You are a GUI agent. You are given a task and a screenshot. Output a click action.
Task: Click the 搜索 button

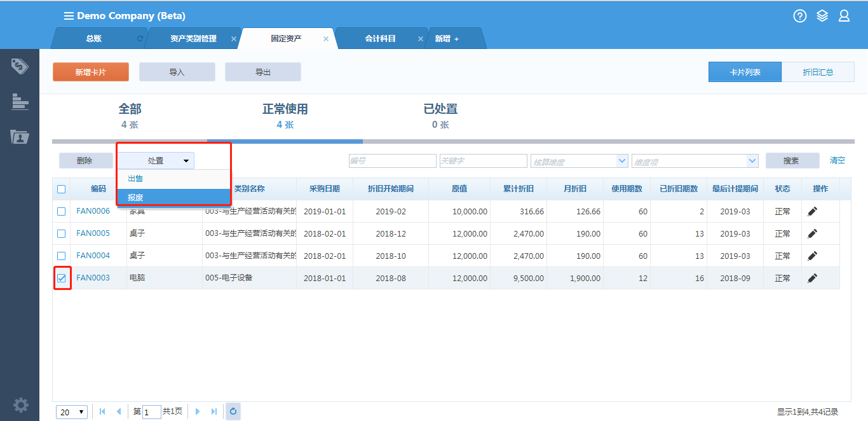point(791,161)
